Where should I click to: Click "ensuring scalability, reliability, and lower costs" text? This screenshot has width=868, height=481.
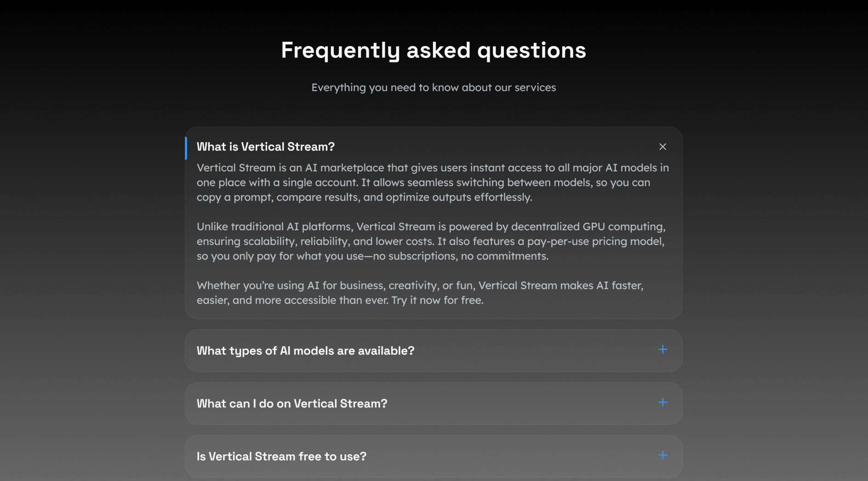coord(315,241)
